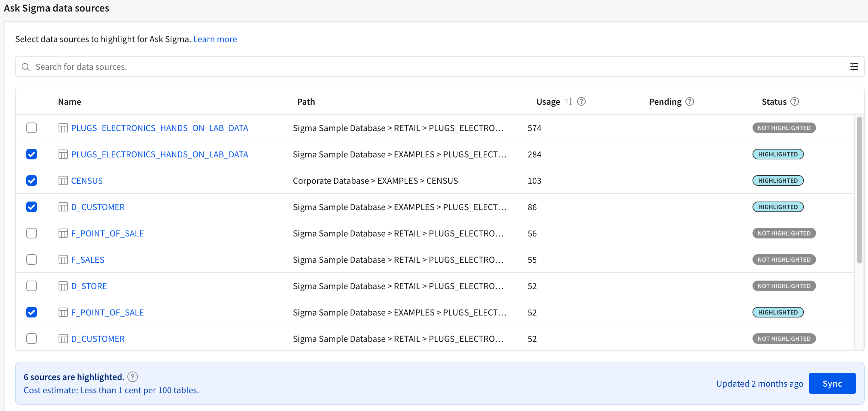Check the D_CUSTOMER row in RETAIL path
868x411 pixels.
31,338
